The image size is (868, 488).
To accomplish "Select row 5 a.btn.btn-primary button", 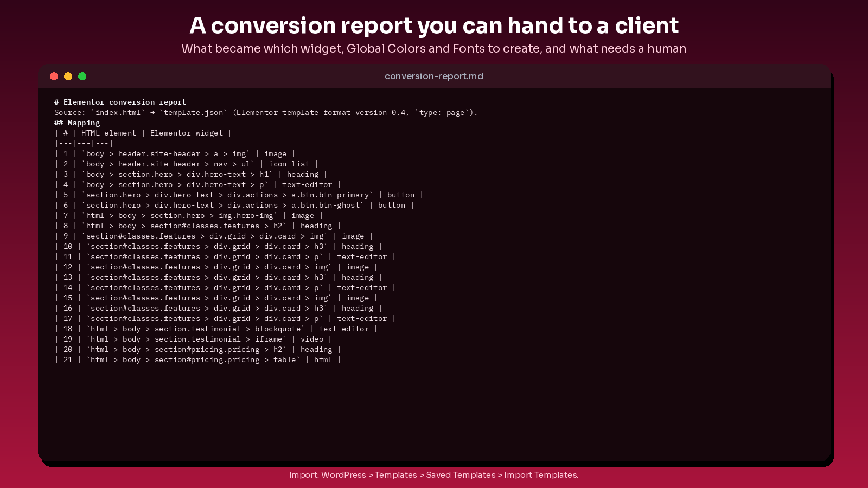I will [239, 195].
